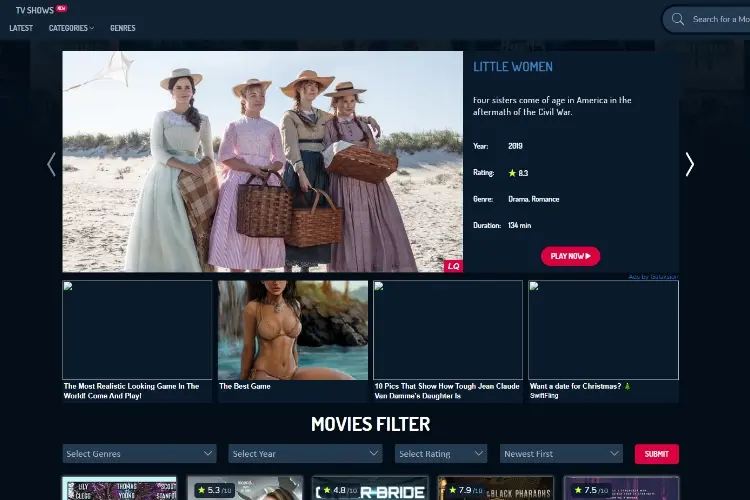Open the movie poster rated 5.3
This screenshot has height=500, width=750.
tap(245, 488)
